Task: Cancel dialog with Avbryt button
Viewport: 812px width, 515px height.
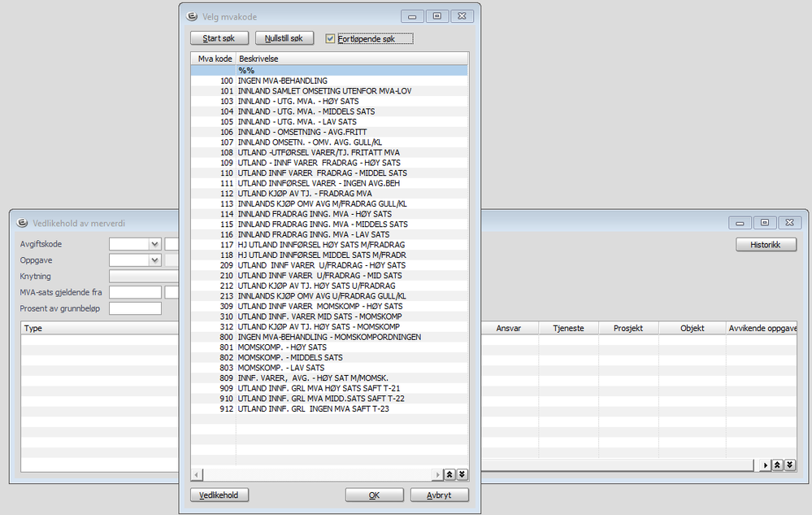Action: pyautogui.click(x=440, y=495)
